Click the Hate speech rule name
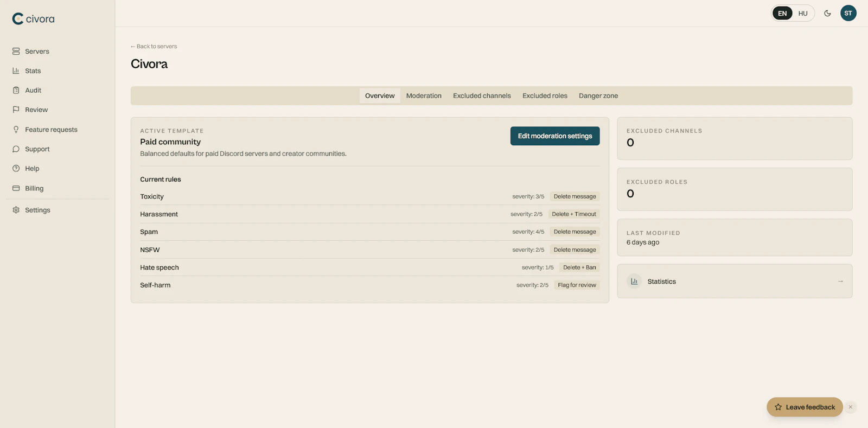Image resolution: width=868 pixels, height=428 pixels. 159,267
